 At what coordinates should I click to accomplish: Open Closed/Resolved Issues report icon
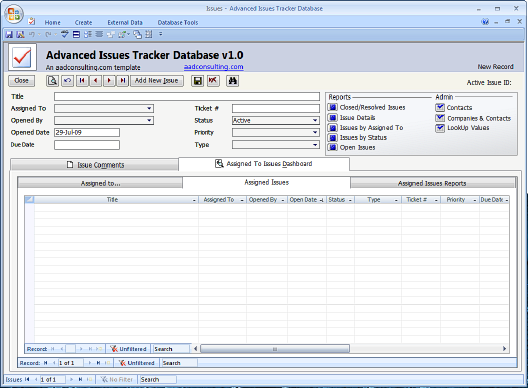coord(333,107)
